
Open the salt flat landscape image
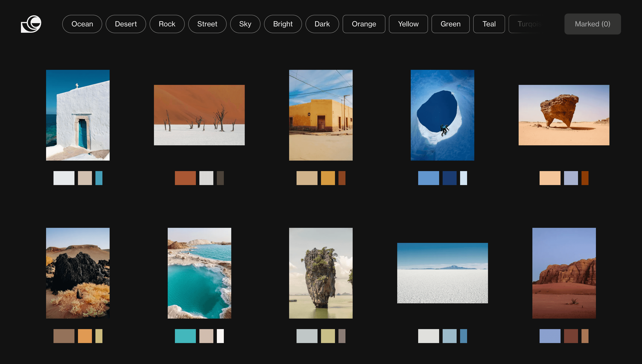442,273
